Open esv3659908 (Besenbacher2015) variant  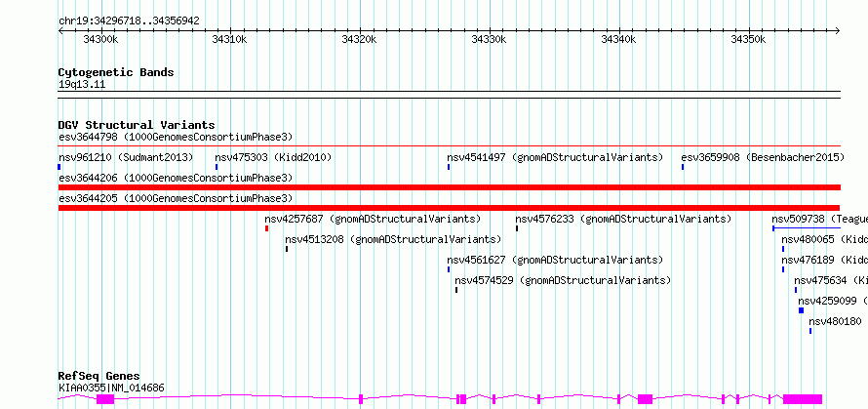[x=763, y=157]
